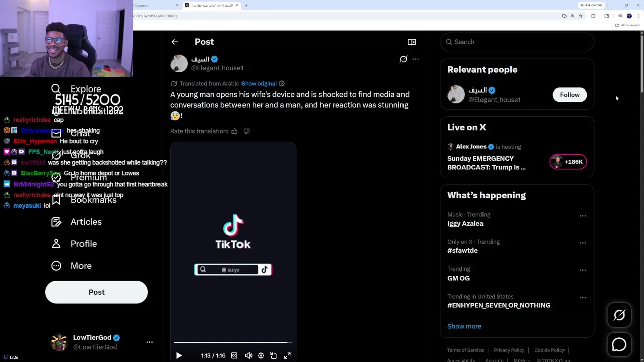Open translation settings gear icon
644x362 pixels.
coord(282,84)
